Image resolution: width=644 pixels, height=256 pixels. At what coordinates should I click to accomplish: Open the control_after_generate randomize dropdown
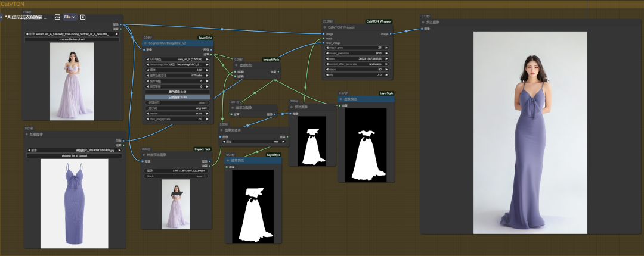click(x=357, y=64)
